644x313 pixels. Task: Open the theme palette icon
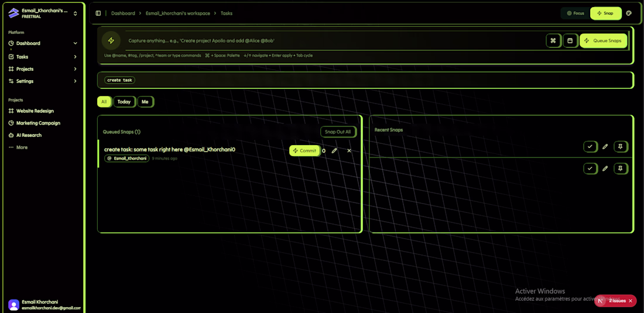pyautogui.click(x=629, y=13)
